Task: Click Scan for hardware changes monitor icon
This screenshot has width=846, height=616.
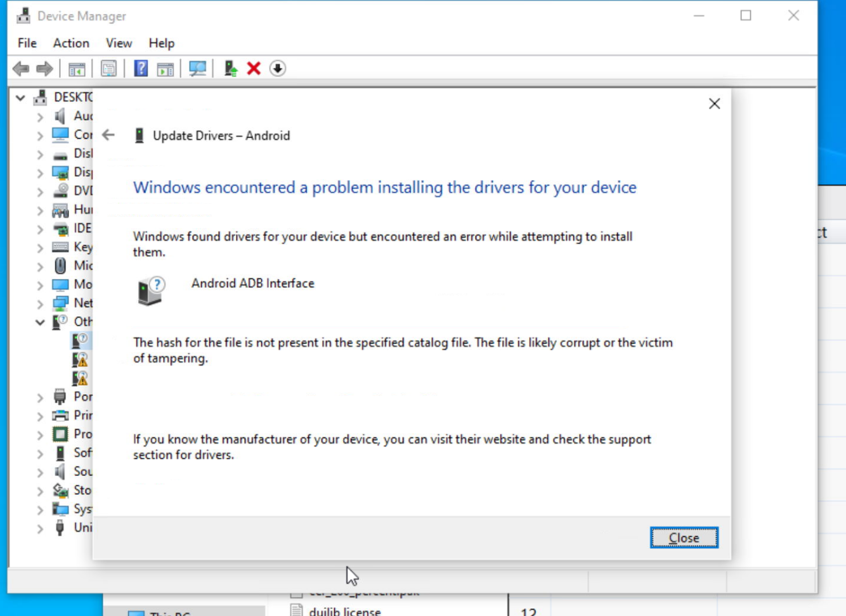Action: coord(197,68)
